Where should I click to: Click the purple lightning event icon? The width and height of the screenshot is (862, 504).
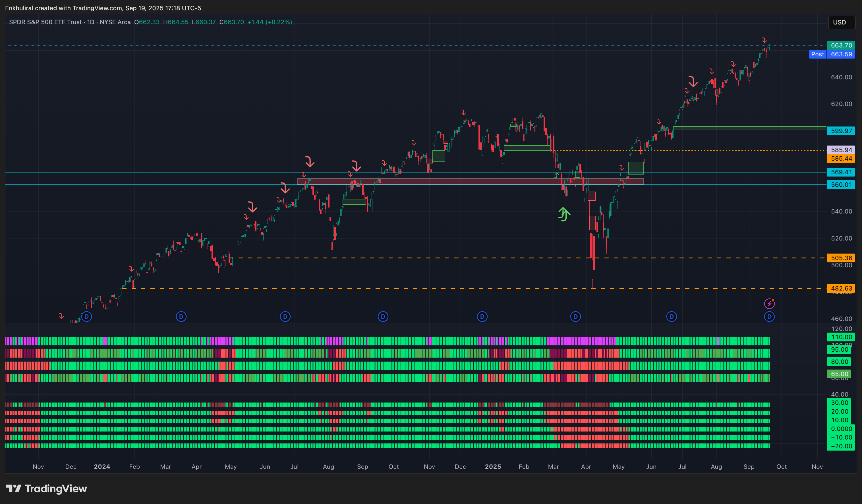pos(769,303)
